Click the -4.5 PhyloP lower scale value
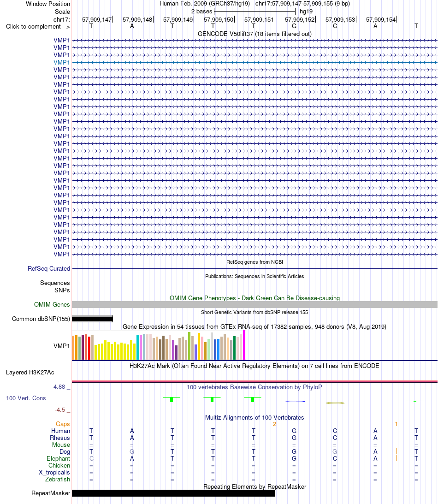Screen dimensions: 438x504 [x=60, y=410]
